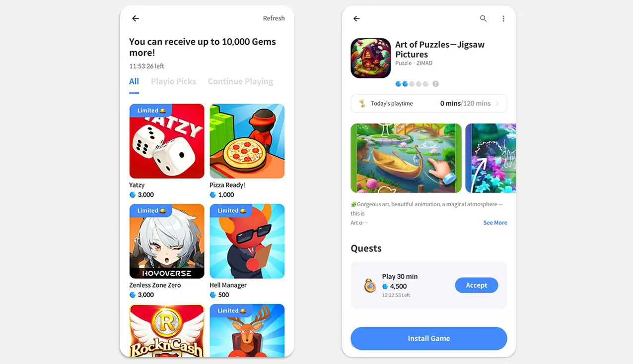This screenshot has width=633, height=364.
Task: Go back from the Gems offers list
Action: click(136, 18)
